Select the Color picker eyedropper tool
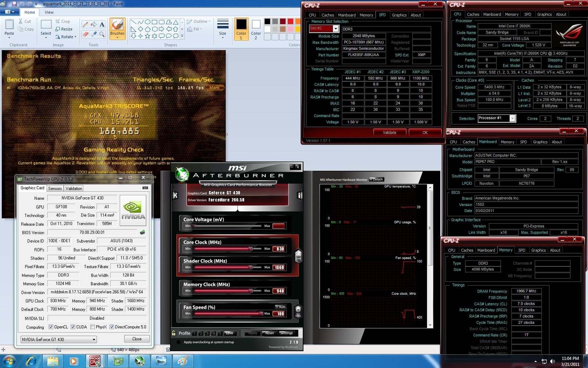588x368 pixels. pyautogui.click(x=94, y=34)
